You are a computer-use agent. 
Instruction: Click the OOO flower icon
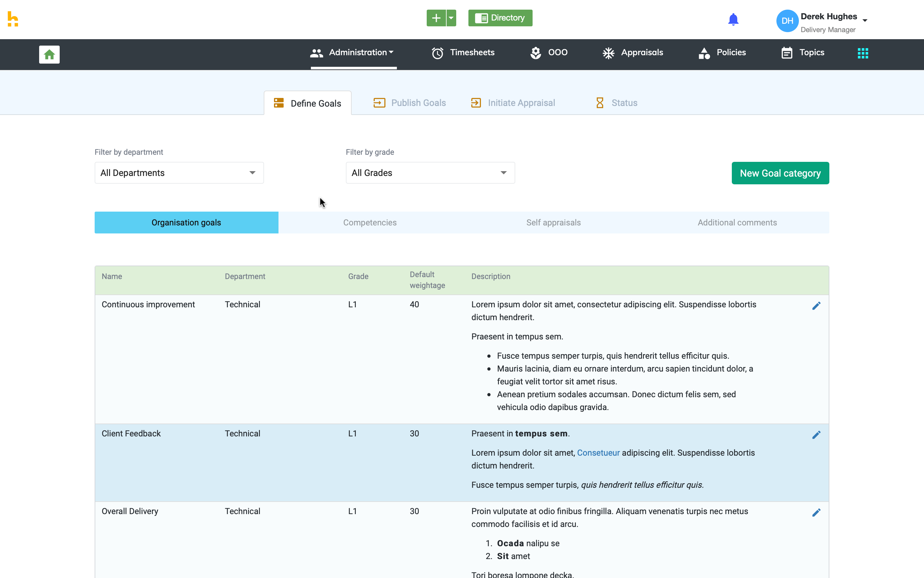coord(536,53)
